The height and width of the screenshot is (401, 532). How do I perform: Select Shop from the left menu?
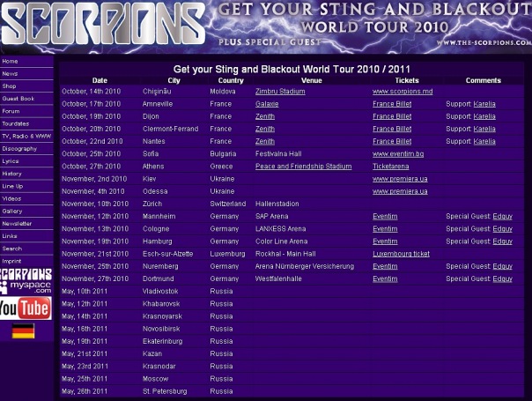click(x=9, y=86)
